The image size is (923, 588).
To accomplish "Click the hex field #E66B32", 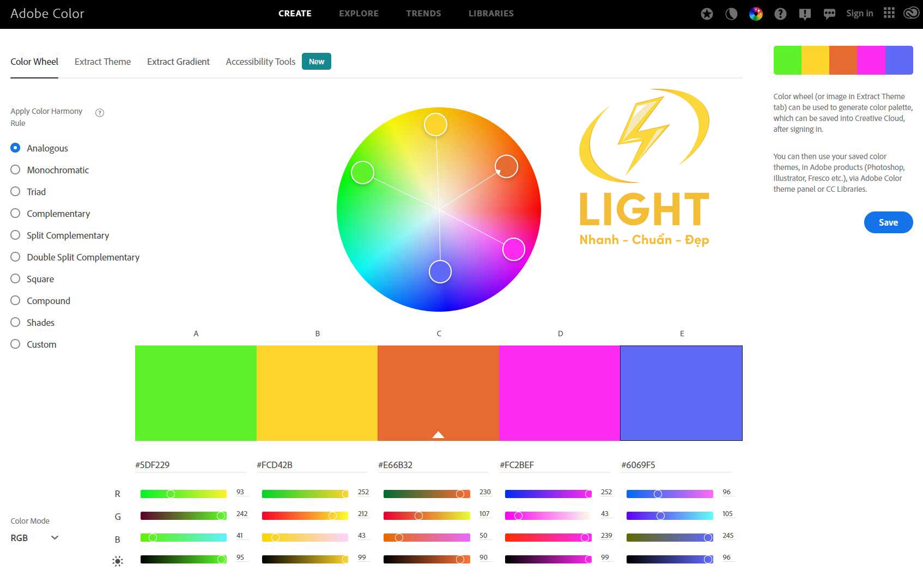I will click(433, 465).
